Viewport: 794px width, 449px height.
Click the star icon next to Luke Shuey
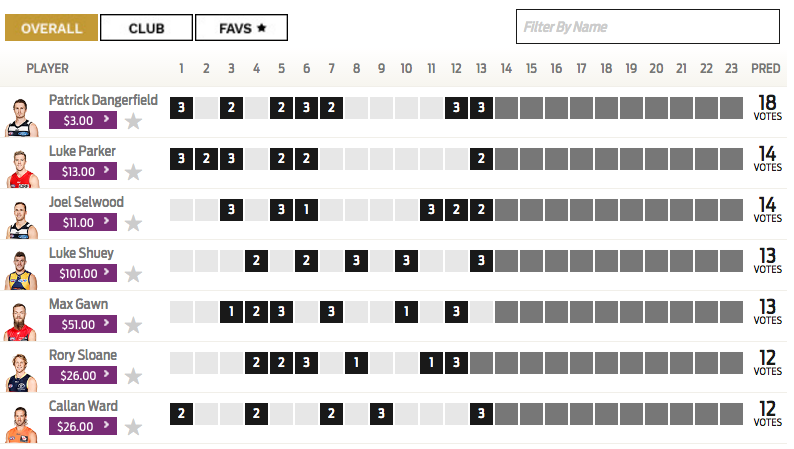click(133, 274)
